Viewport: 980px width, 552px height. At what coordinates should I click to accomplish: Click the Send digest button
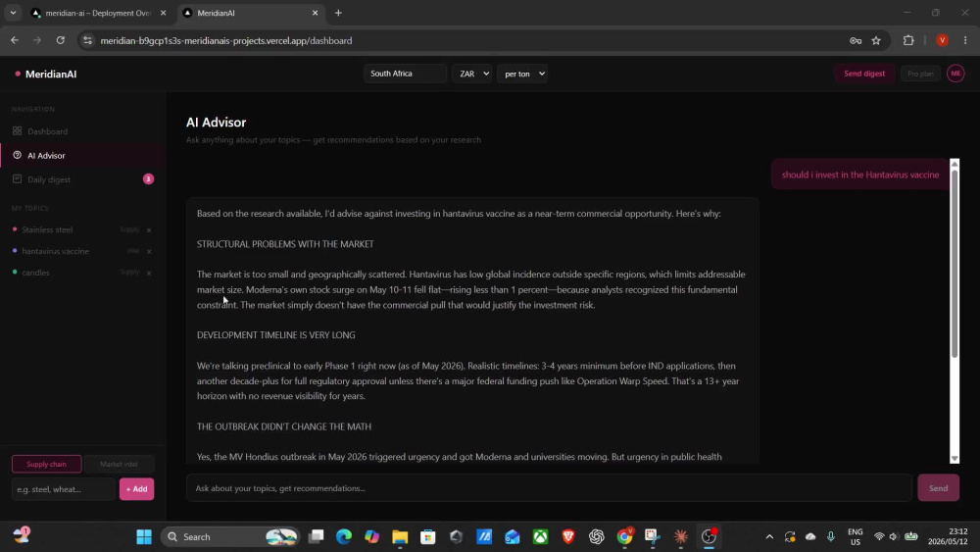863,74
